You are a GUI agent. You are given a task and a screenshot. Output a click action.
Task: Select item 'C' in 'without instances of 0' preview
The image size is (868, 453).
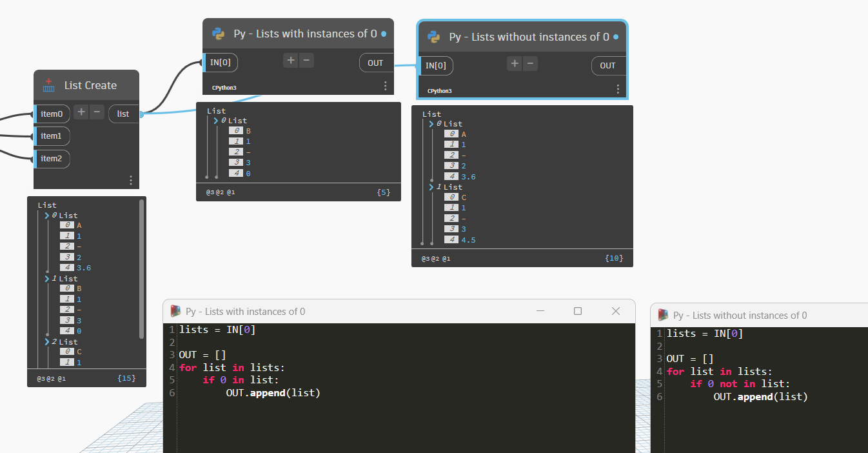(464, 197)
